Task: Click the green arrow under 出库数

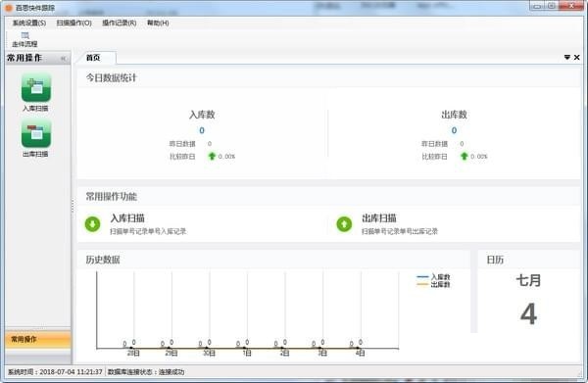Action: [465, 157]
